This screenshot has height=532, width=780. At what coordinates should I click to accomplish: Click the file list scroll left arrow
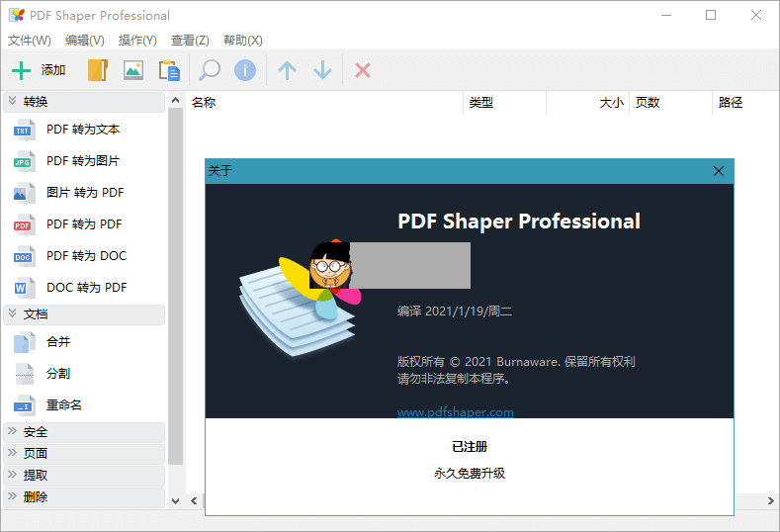click(x=194, y=500)
